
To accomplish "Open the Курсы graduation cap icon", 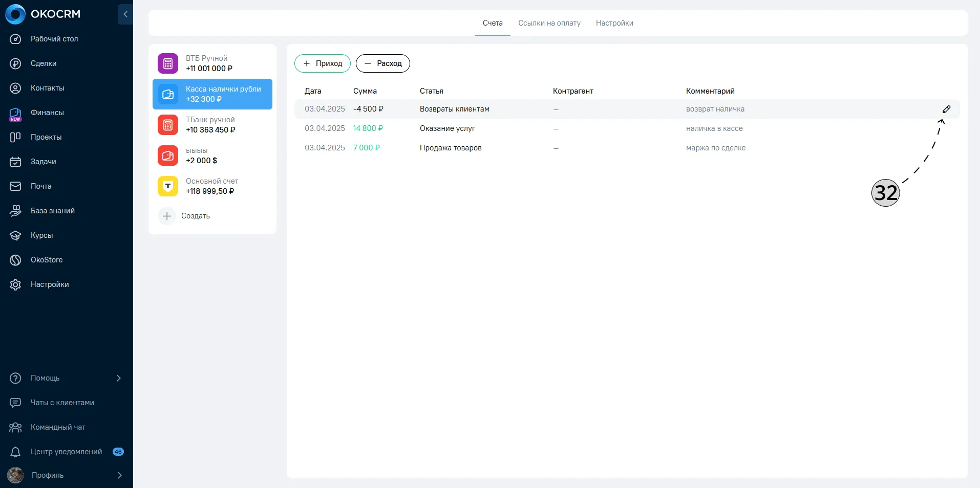I will click(15, 235).
